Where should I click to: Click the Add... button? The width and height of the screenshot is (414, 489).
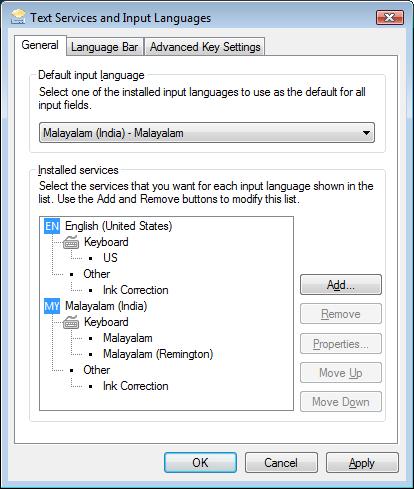pyautogui.click(x=341, y=285)
